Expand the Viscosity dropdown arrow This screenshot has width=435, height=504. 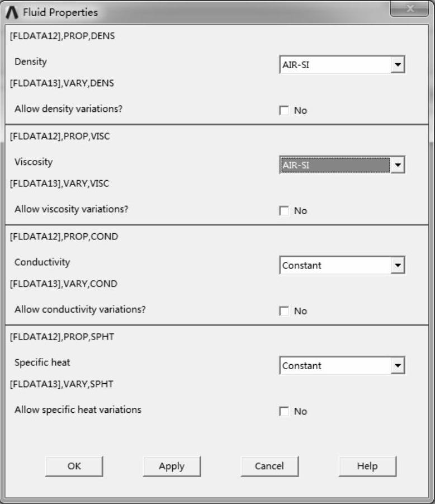tap(398, 165)
